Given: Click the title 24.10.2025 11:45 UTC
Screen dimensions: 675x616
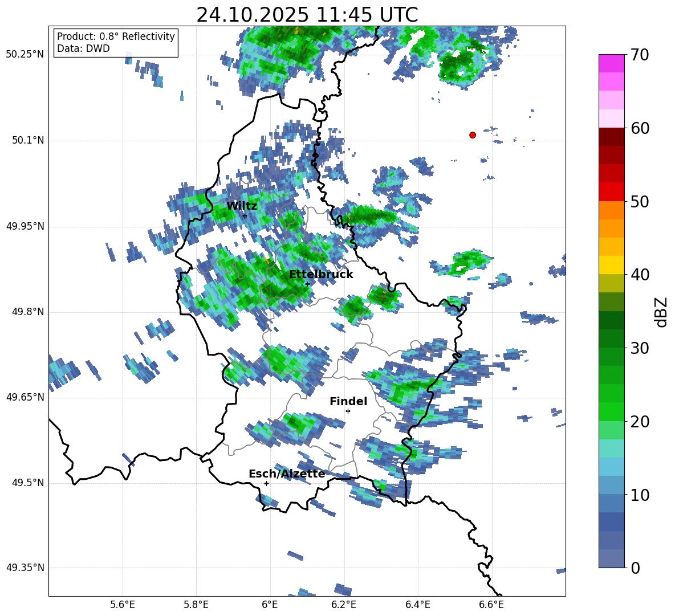Looking at the screenshot, I should [x=307, y=15].
